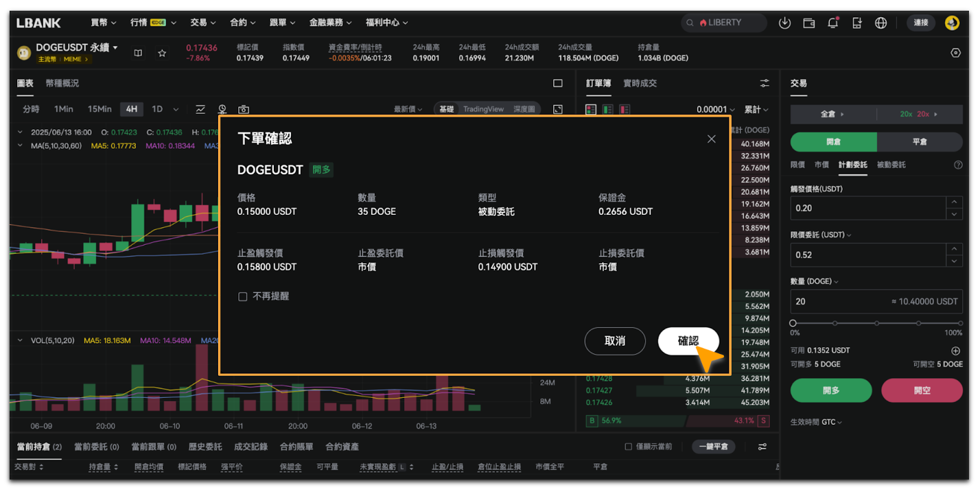This screenshot has height=494, width=980.
Task: Enable the 僅顯示當前 checkbox
Action: [628, 447]
